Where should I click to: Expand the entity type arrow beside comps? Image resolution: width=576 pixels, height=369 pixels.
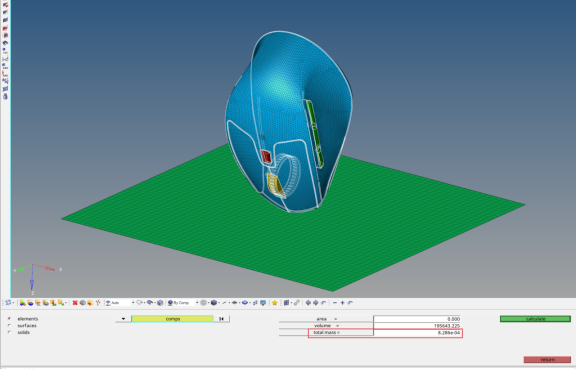pyautogui.click(x=123, y=319)
